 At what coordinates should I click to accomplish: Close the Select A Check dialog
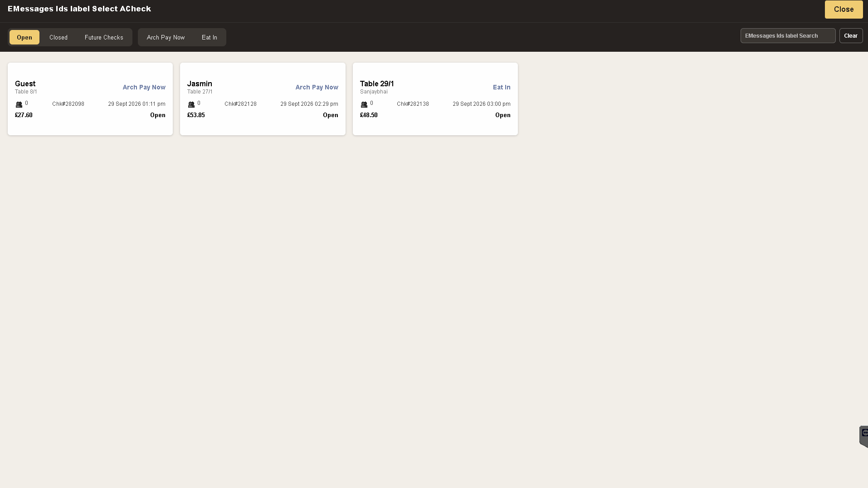point(844,9)
